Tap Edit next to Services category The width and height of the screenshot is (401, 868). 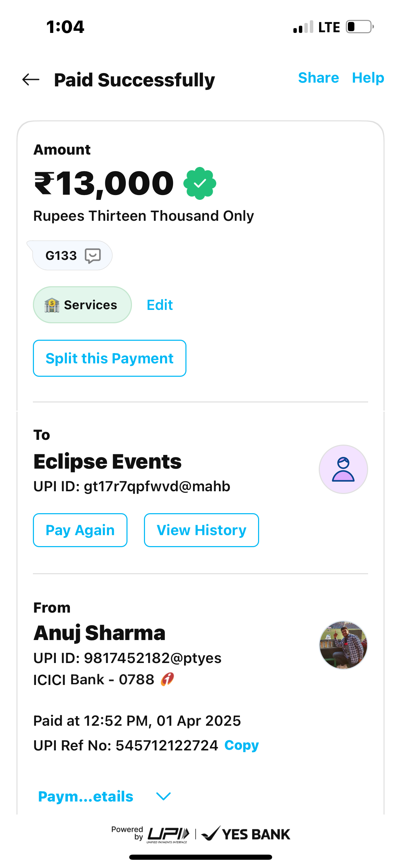tap(160, 305)
